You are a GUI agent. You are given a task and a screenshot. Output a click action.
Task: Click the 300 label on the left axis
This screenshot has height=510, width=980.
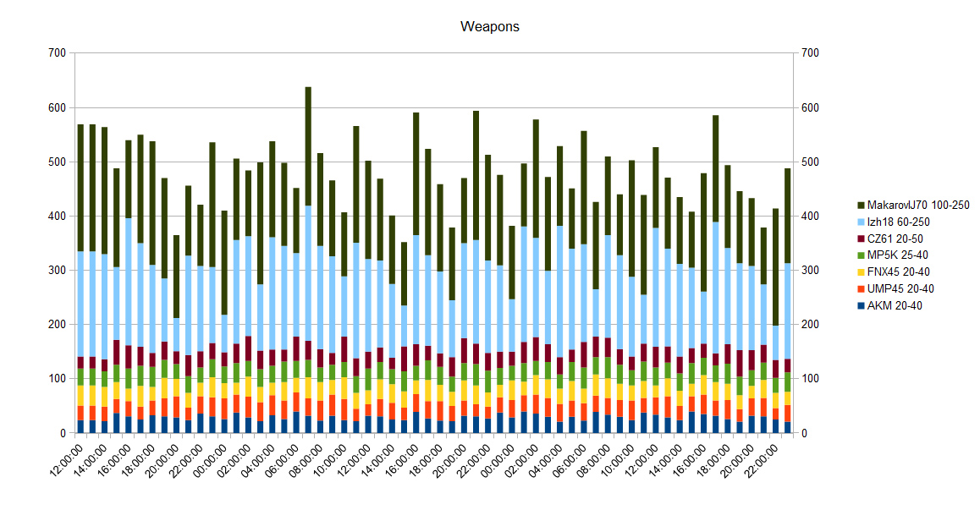coord(57,271)
